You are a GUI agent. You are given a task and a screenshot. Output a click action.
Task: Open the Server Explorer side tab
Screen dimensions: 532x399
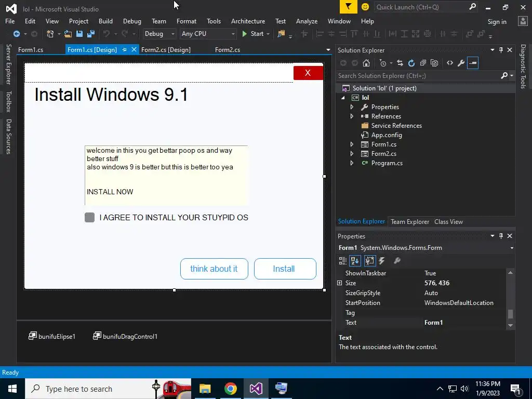tap(8, 64)
